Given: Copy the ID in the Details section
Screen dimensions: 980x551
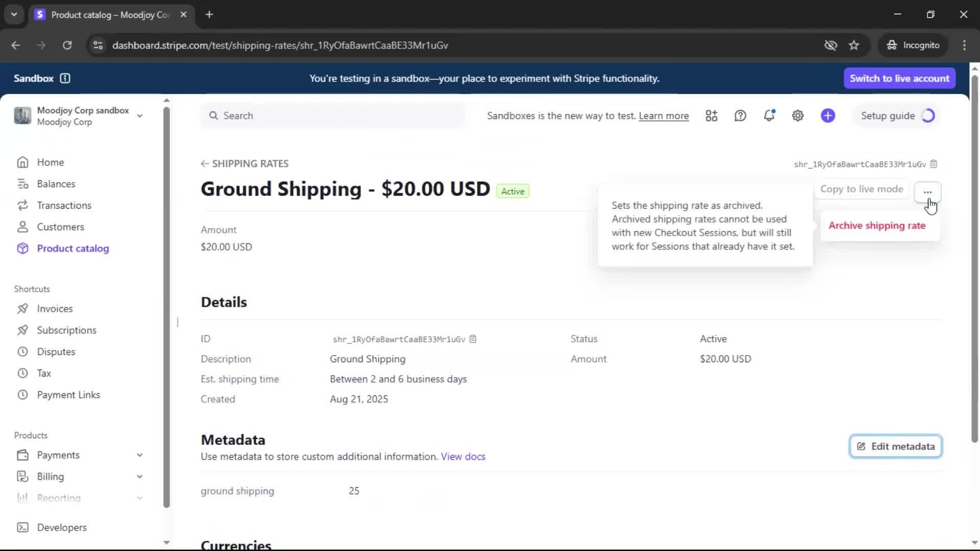Looking at the screenshot, I should [473, 339].
